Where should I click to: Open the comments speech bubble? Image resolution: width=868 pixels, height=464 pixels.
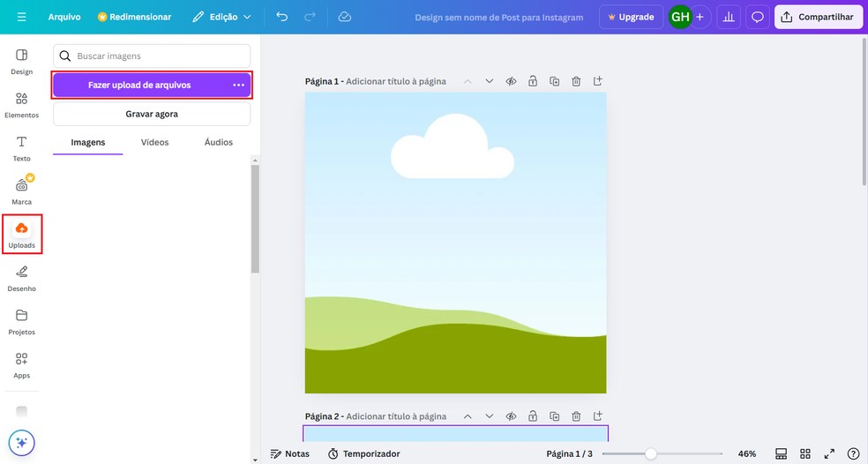tap(757, 17)
